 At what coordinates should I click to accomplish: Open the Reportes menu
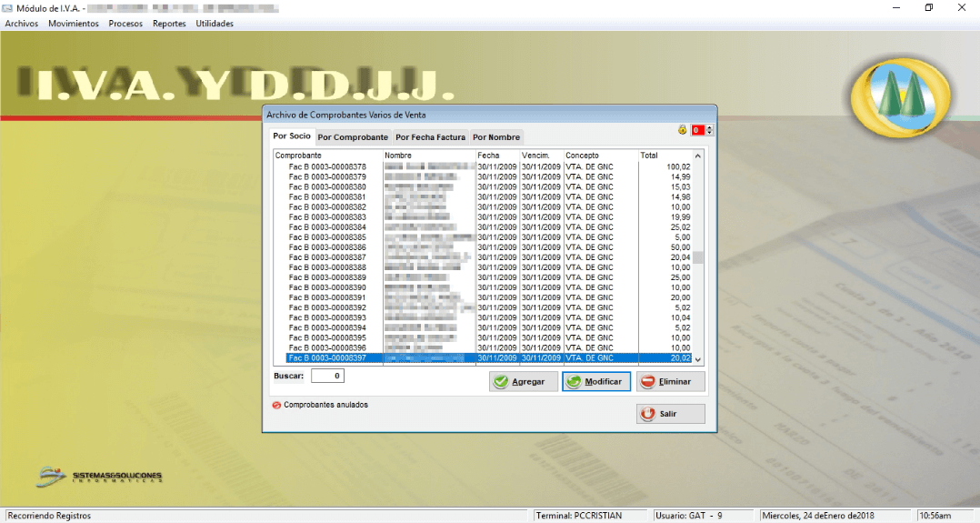point(169,23)
